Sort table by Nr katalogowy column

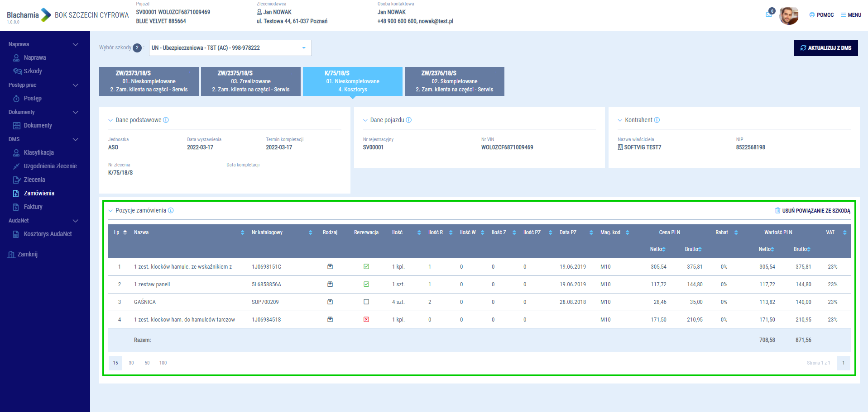coord(310,232)
